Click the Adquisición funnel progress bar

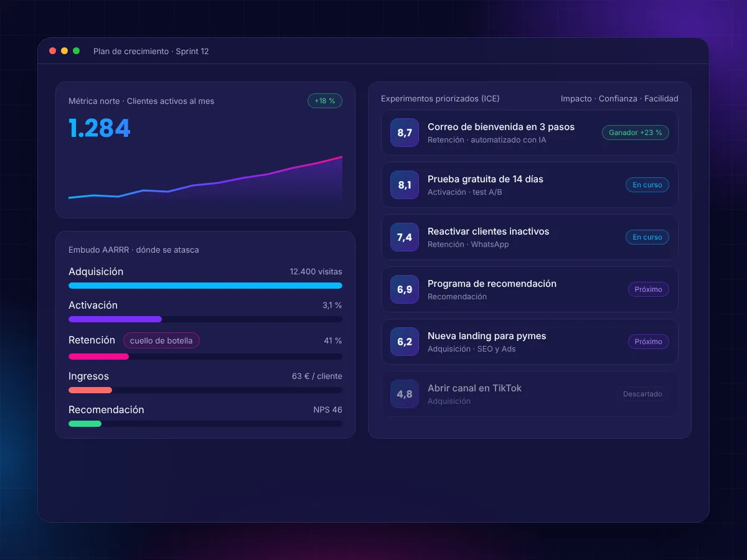pos(205,286)
